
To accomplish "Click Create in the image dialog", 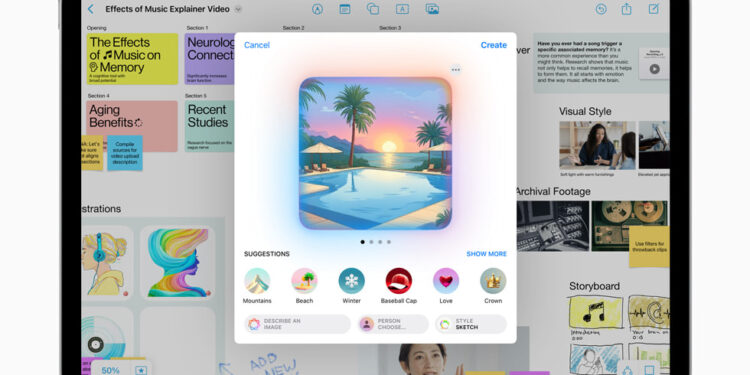I will point(494,45).
